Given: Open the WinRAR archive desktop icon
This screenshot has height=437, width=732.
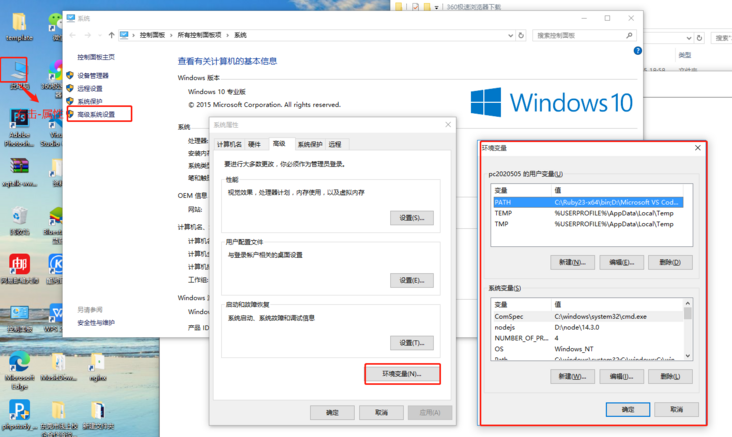Looking at the screenshot, I should [x=19, y=171].
